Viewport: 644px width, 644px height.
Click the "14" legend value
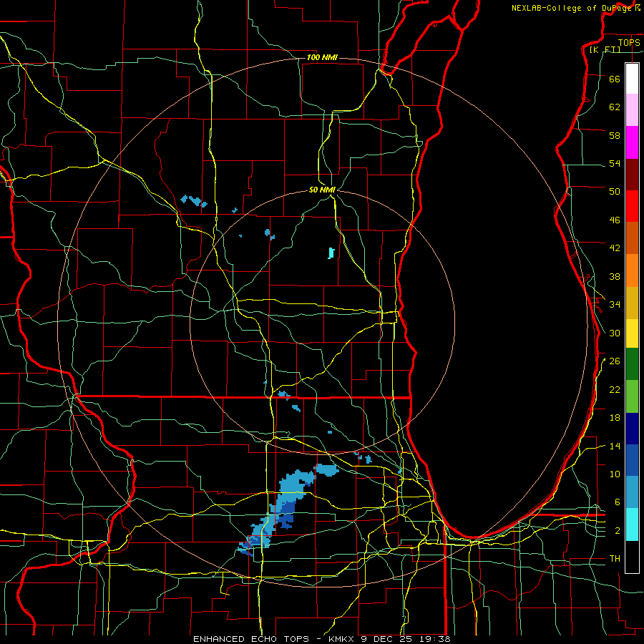pyautogui.click(x=615, y=446)
